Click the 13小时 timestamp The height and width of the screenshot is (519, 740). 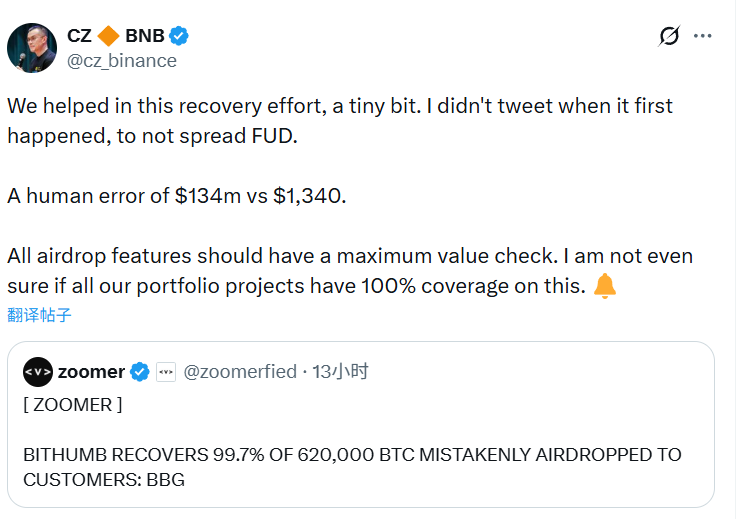pyautogui.click(x=341, y=372)
